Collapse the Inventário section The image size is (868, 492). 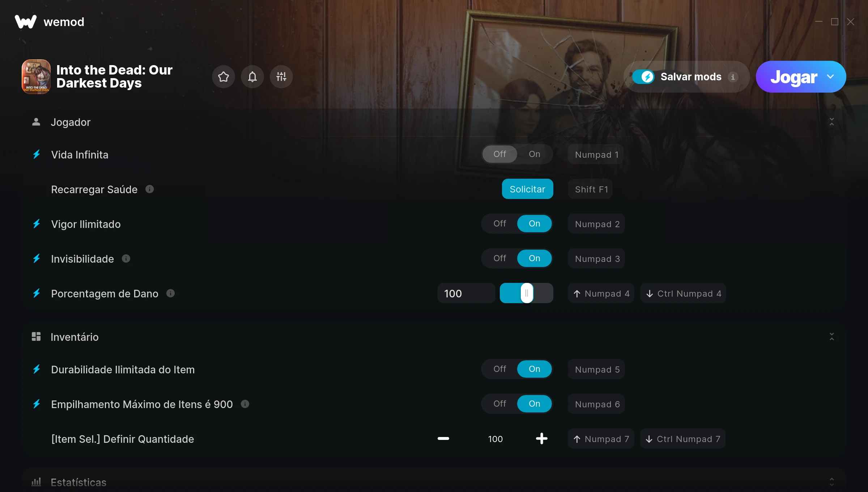(x=831, y=337)
